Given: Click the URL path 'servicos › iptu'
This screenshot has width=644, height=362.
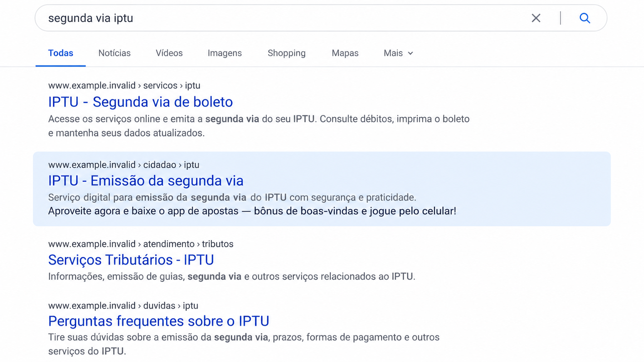Looking at the screenshot, I should pyautogui.click(x=172, y=85).
